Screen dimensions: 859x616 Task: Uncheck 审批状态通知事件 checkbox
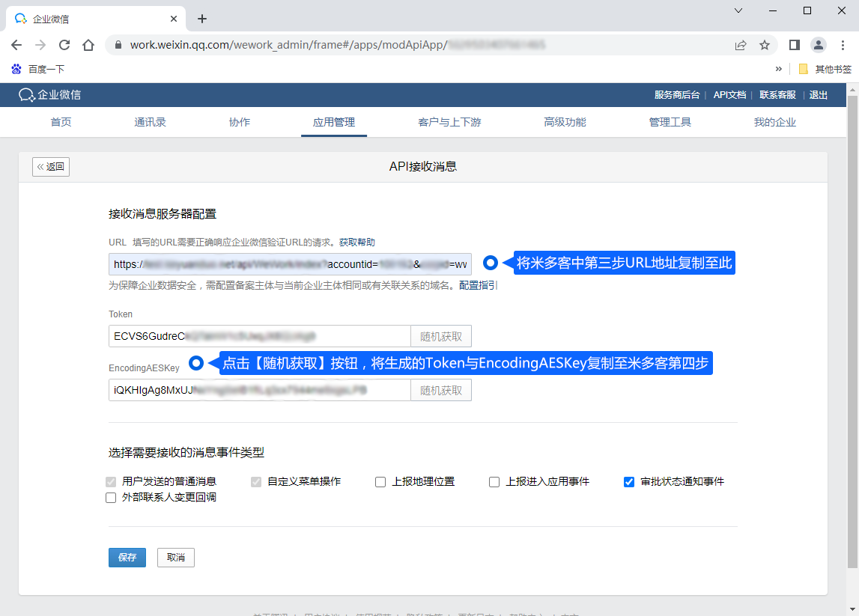click(629, 482)
